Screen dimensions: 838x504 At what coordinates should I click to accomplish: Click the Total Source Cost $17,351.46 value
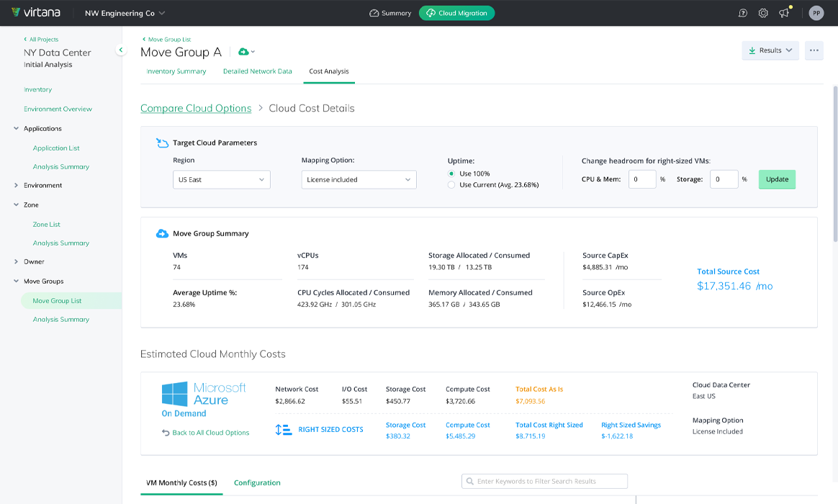click(x=735, y=286)
